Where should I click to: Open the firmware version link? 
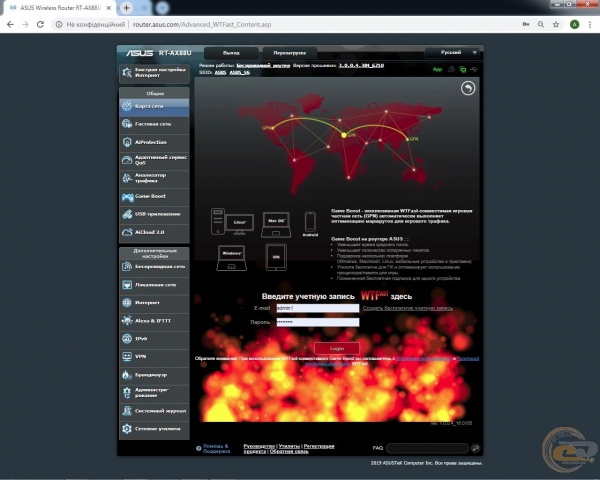pyautogui.click(x=361, y=65)
